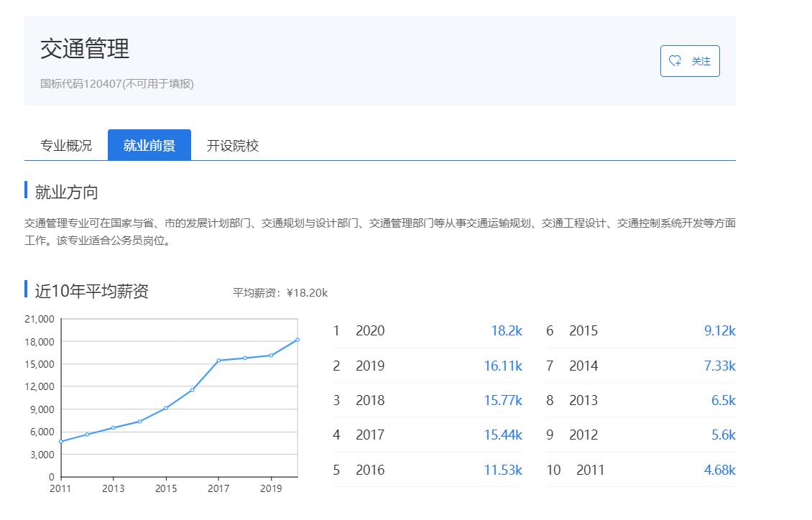Click the 平均薪资 ¥18.20k label
This screenshot has width=812, height=520.
click(x=280, y=293)
